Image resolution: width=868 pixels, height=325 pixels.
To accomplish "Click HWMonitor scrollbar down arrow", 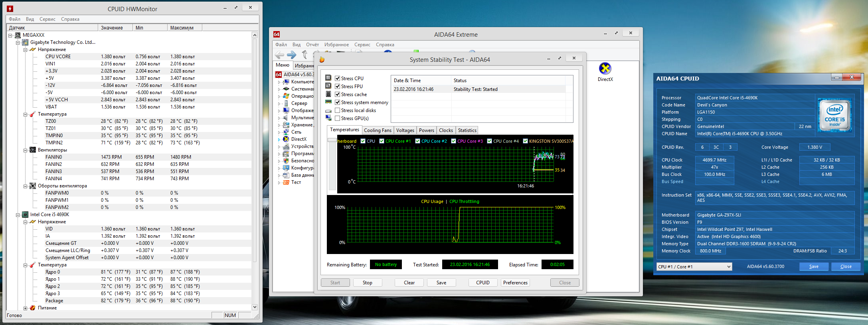I will 255,307.
